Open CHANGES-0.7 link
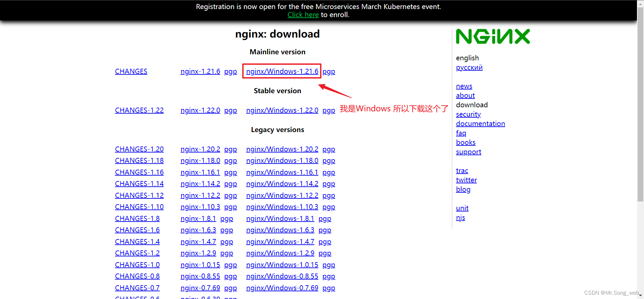Viewport: 644px width, 299px height. tap(137, 288)
